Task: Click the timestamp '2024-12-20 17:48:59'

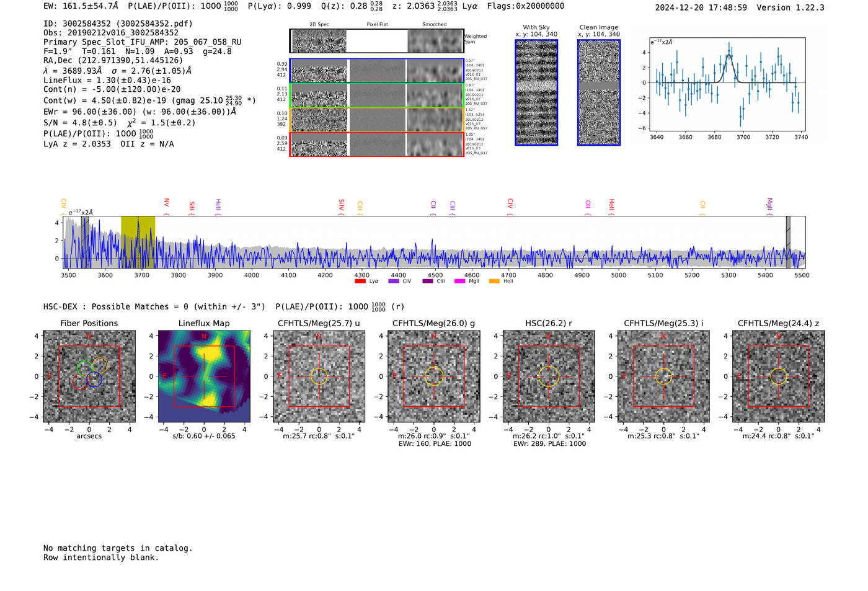Action: [x=701, y=7]
